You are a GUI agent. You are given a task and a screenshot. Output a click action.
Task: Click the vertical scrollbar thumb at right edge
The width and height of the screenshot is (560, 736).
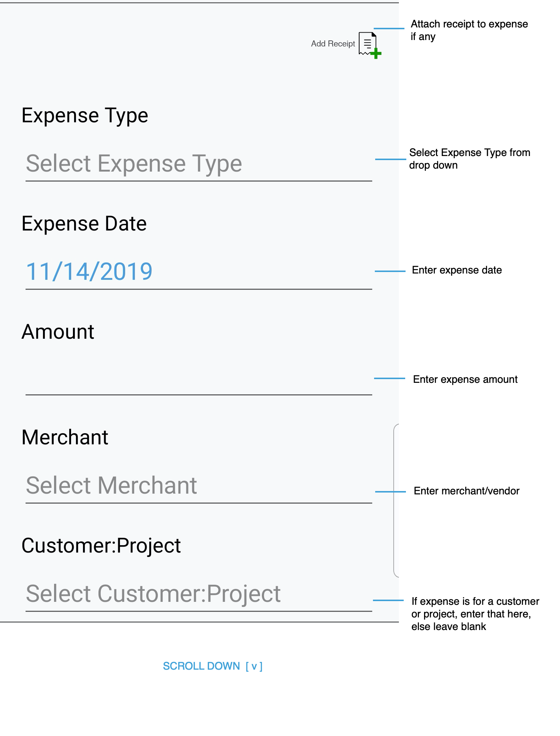point(396,500)
